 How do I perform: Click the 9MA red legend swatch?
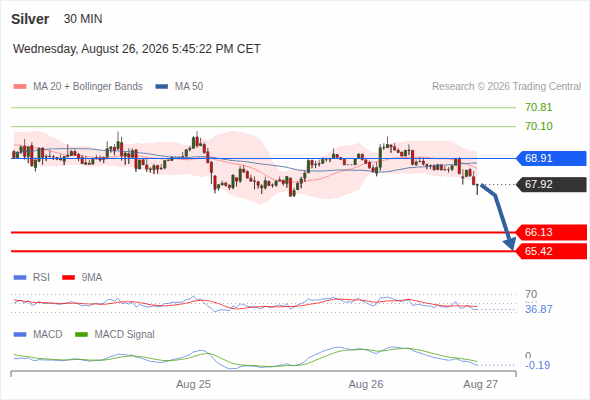coord(68,278)
